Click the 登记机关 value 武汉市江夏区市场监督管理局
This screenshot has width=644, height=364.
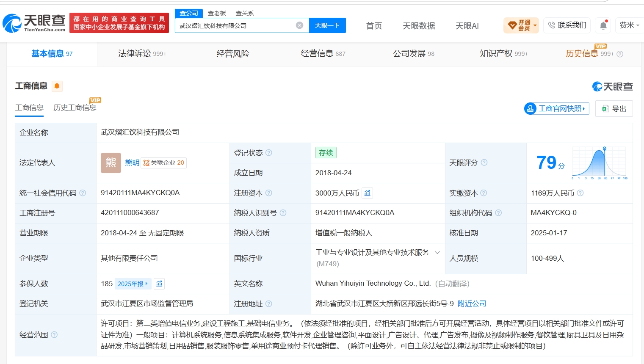pos(147,303)
